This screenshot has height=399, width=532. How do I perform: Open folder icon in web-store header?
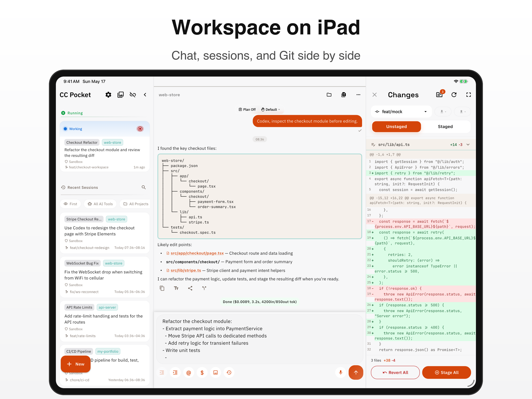[329, 95]
